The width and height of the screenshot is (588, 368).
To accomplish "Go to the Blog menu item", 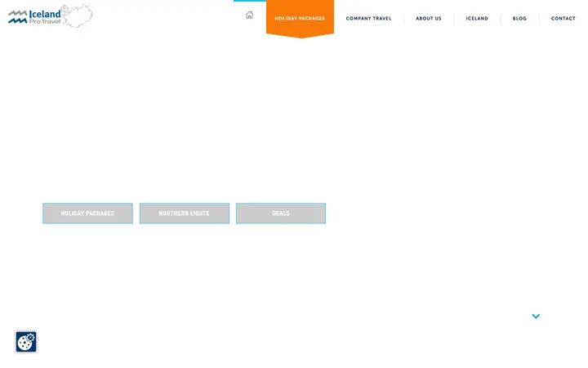I will (519, 18).
